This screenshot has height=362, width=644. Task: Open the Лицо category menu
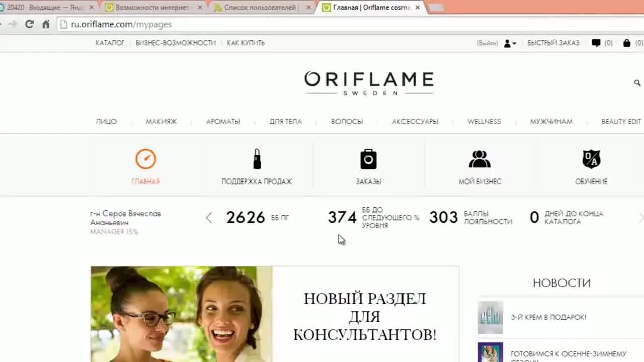tap(106, 121)
